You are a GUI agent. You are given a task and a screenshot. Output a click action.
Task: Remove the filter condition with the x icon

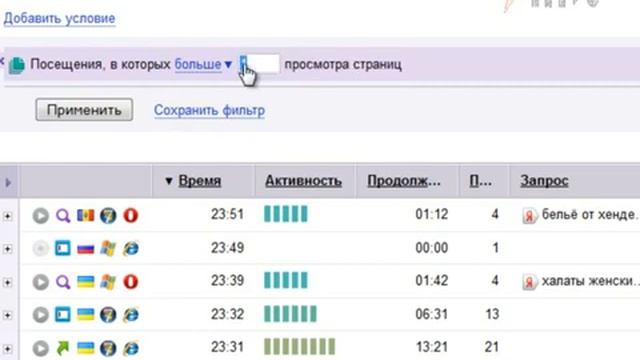(x=2, y=62)
